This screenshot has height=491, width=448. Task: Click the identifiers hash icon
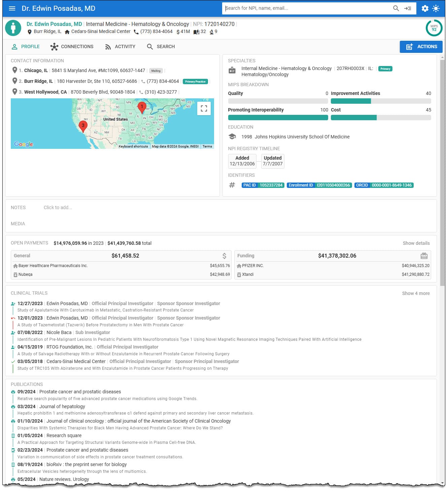tap(232, 185)
